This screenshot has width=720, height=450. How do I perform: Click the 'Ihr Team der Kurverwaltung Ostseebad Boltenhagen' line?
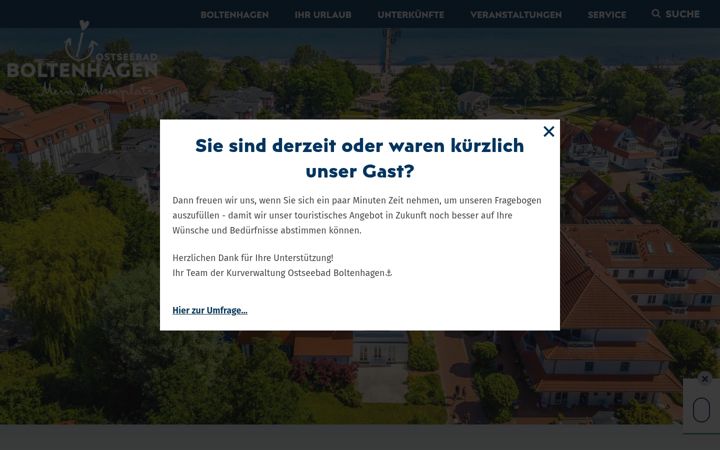tap(282, 273)
